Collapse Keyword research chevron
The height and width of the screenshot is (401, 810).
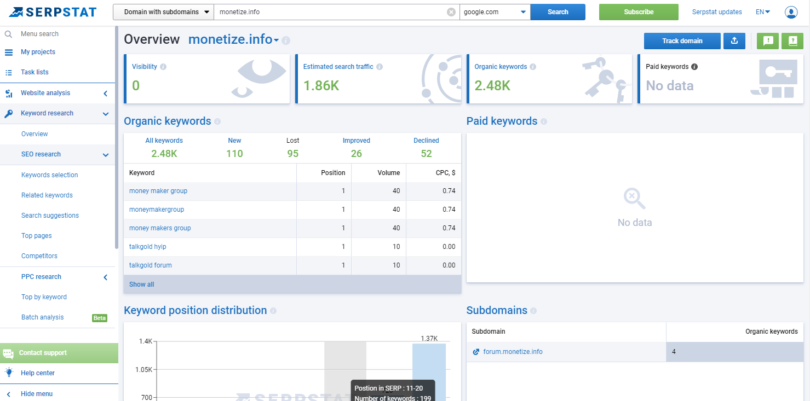click(105, 114)
